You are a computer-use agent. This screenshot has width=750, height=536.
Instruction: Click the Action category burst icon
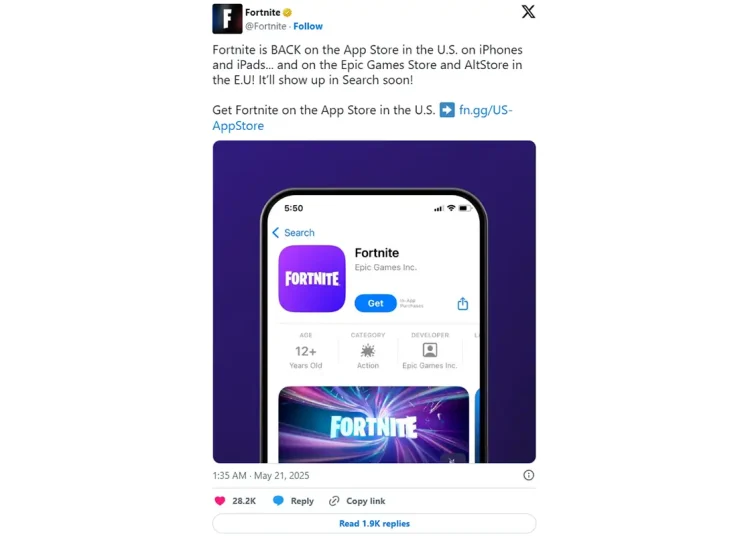point(367,350)
